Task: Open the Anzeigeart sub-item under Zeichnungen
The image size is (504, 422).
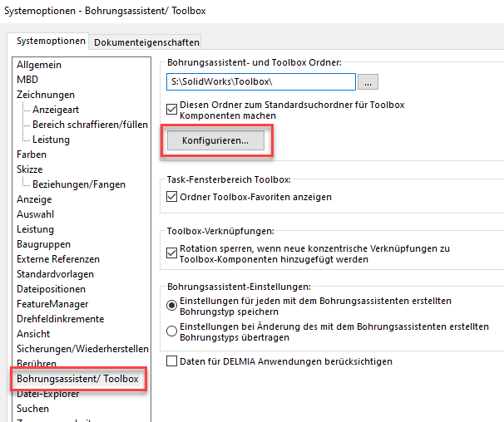Action: 57,110
